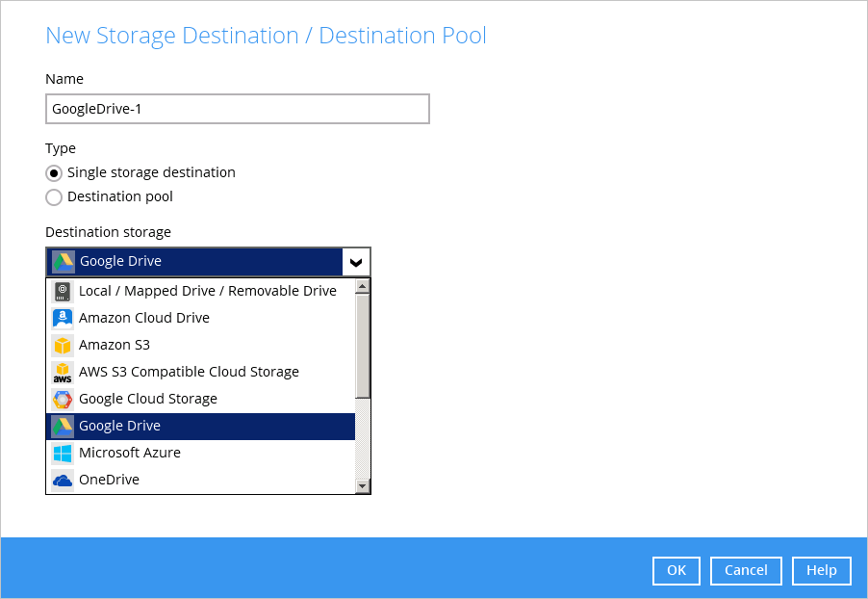The image size is (868, 599).
Task: Click the list scrollbar down arrow
Action: click(363, 486)
